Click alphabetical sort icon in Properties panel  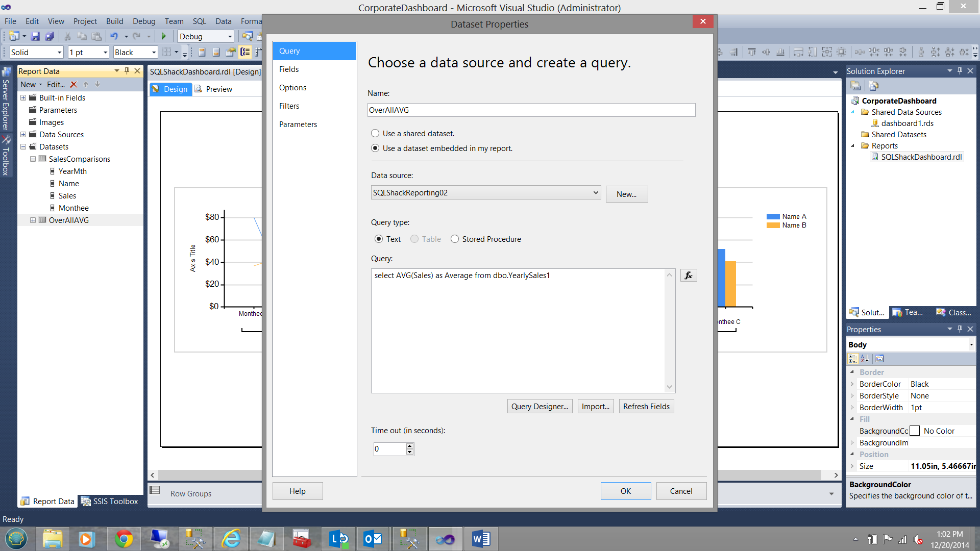[x=865, y=359]
